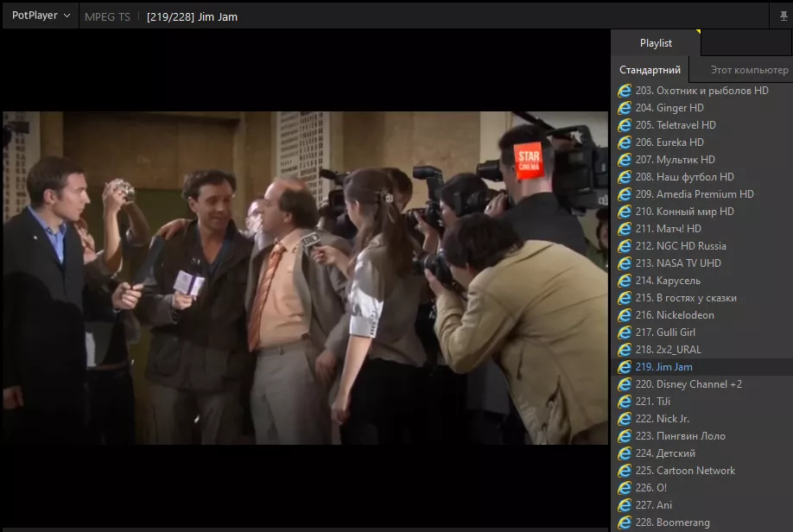Screen dimensions: 793x532
Task: Click the icon beside 213. NASA TV UHD
Action: (x=625, y=263)
